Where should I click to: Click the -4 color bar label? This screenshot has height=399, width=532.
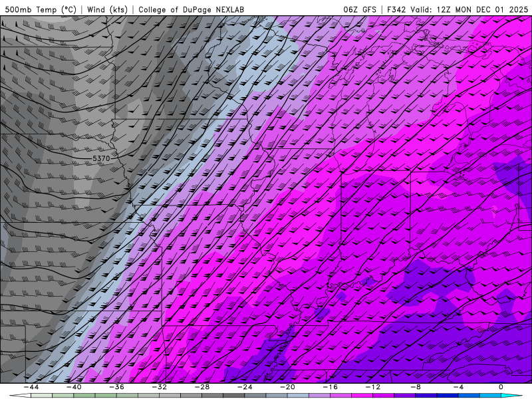click(x=458, y=387)
